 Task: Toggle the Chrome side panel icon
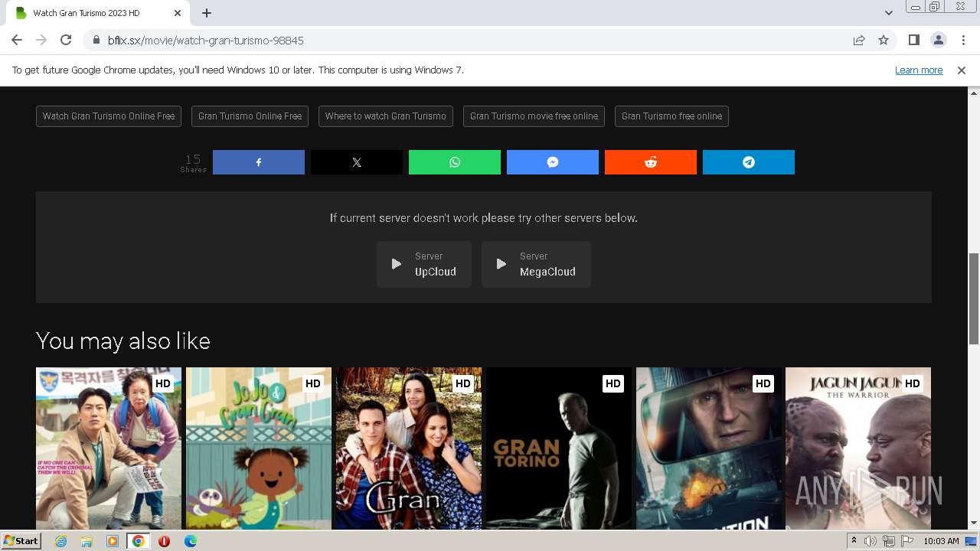point(913,40)
